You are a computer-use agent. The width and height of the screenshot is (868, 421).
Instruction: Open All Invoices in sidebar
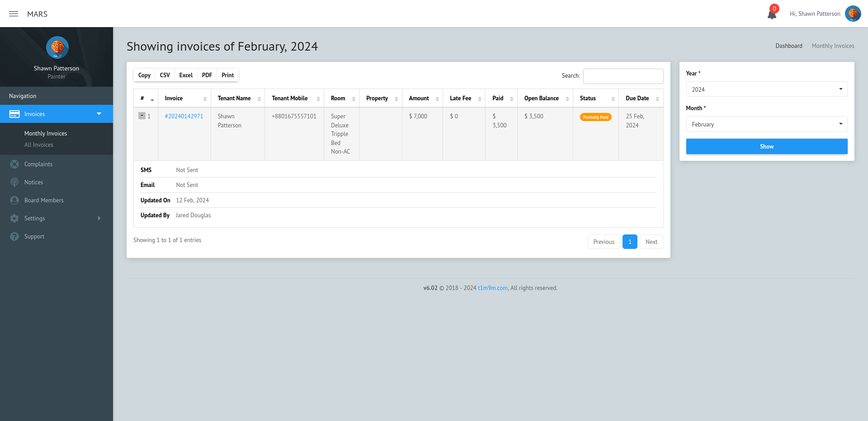pyautogui.click(x=39, y=145)
